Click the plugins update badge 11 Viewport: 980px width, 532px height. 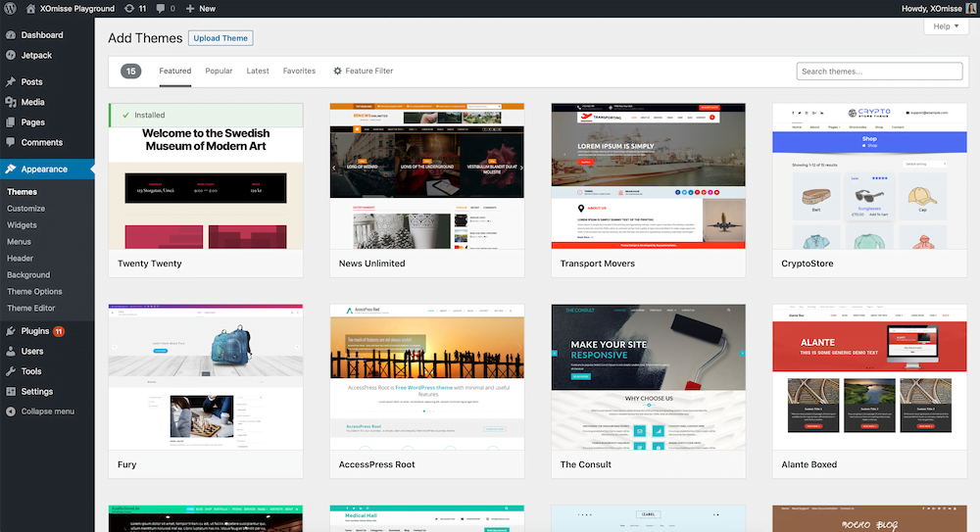click(59, 331)
